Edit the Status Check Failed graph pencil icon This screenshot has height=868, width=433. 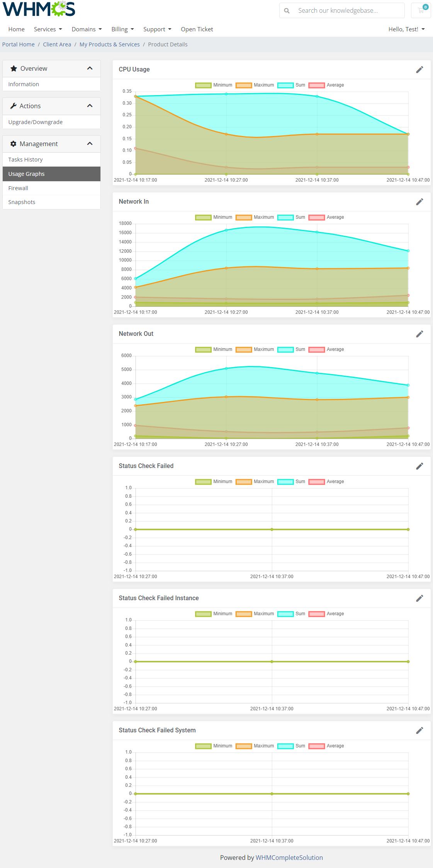point(419,466)
